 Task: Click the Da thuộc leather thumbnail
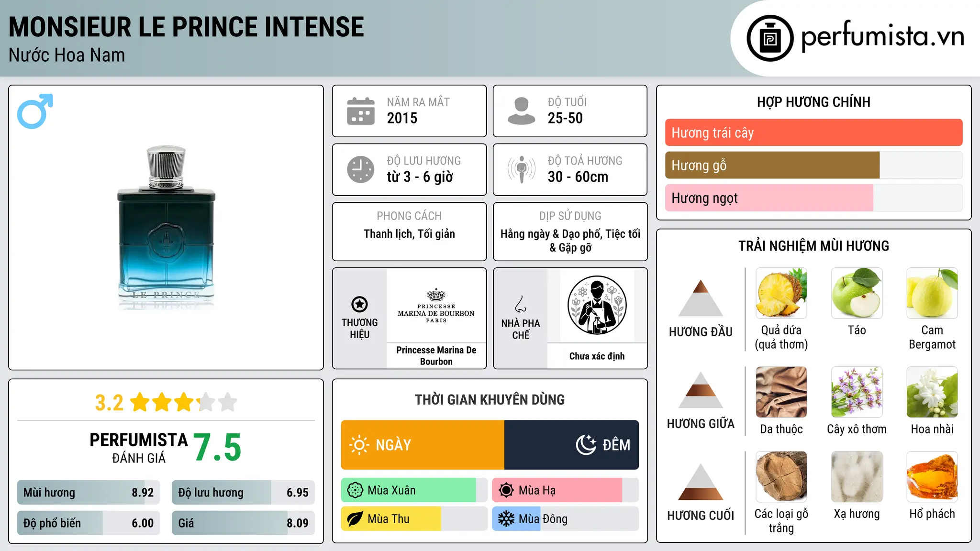coord(781,392)
